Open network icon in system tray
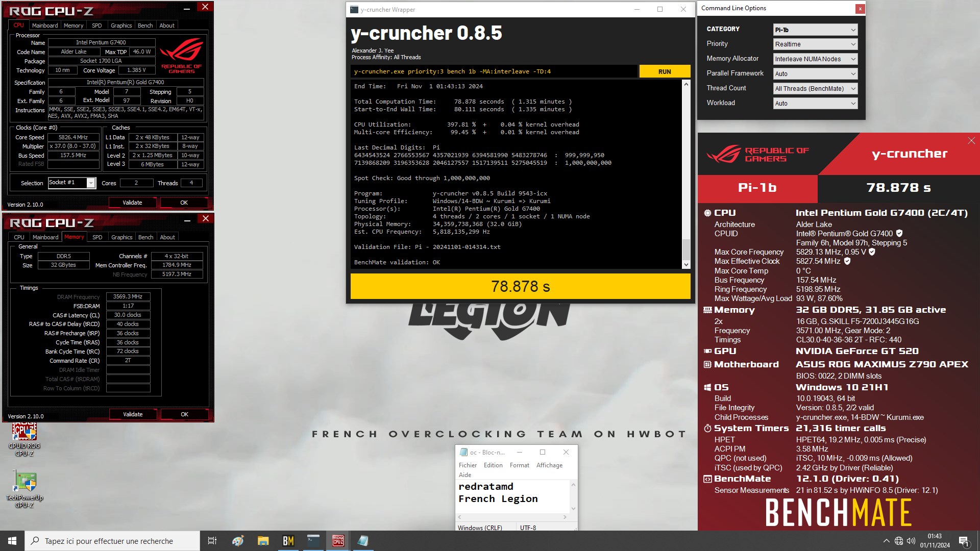Image resolution: width=980 pixels, height=551 pixels. pyautogui.click(x=899, y=541)
